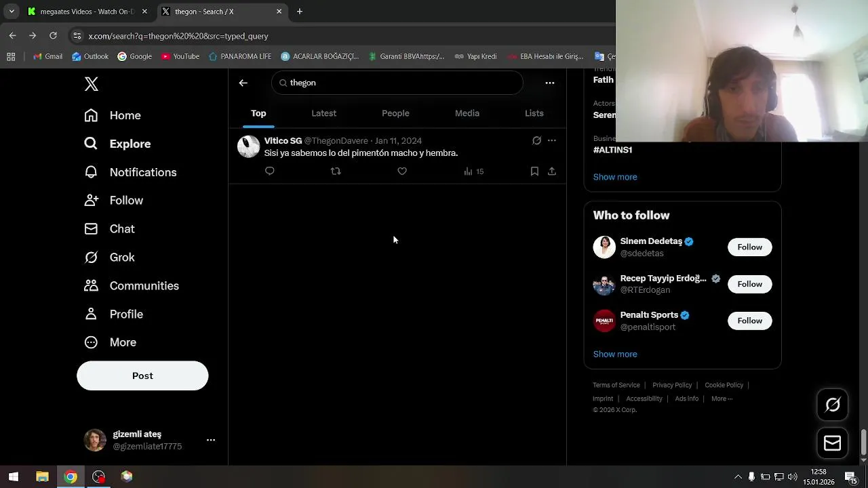Open search settings three-dot menu
This screenshot has width=868, height=488.
(x=550, y=83)
